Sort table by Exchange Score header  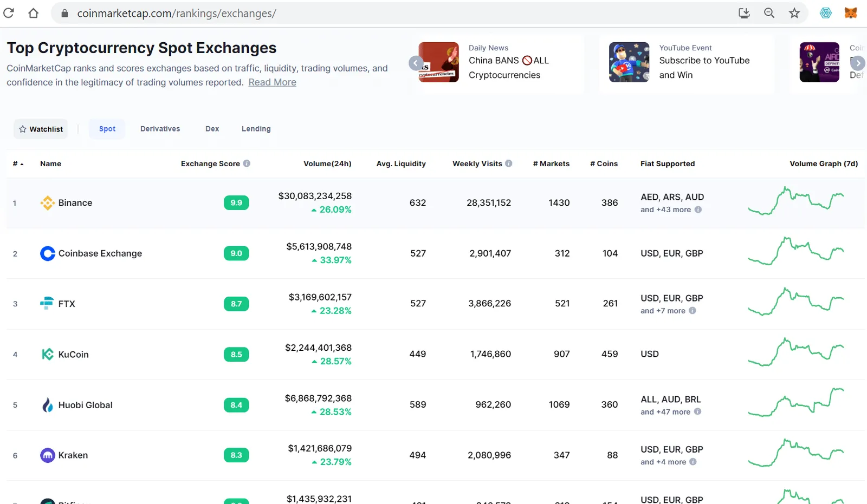(210, 163)
